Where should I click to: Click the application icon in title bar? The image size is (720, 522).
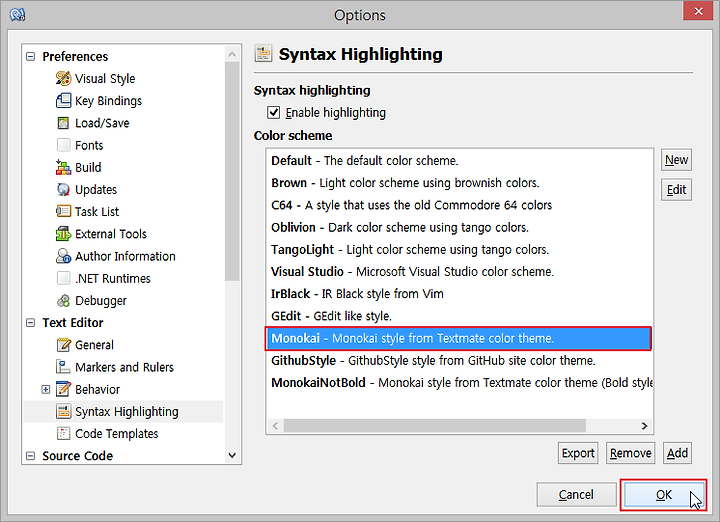tap(17, 15)
